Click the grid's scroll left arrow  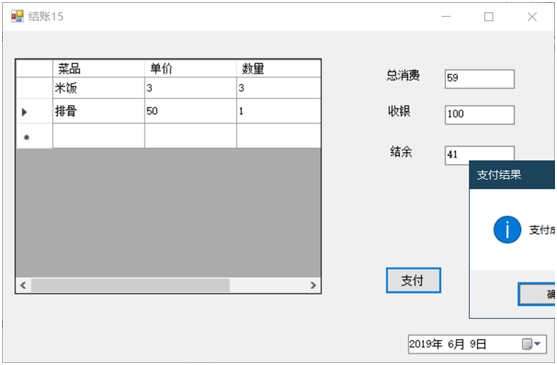(x=23, y=285)
